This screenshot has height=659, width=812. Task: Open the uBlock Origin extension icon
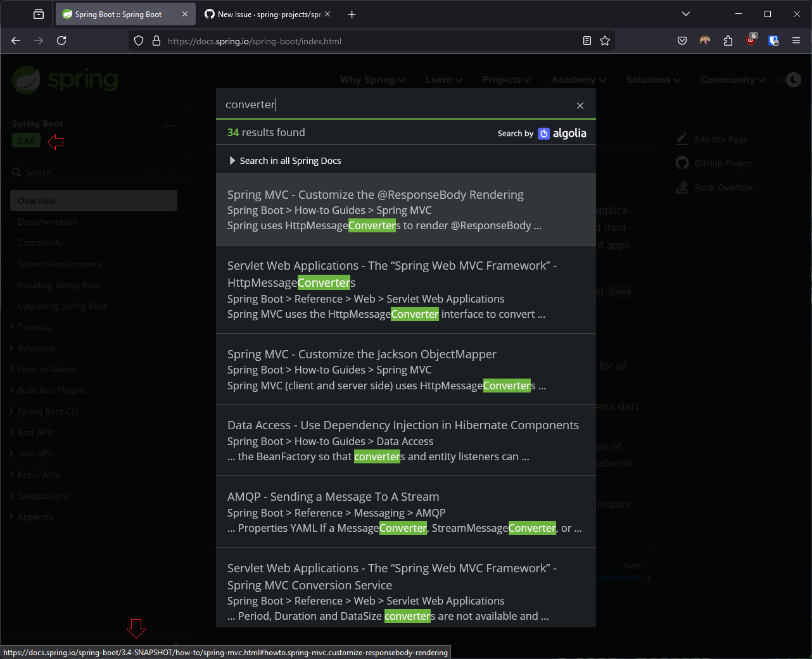751,41
